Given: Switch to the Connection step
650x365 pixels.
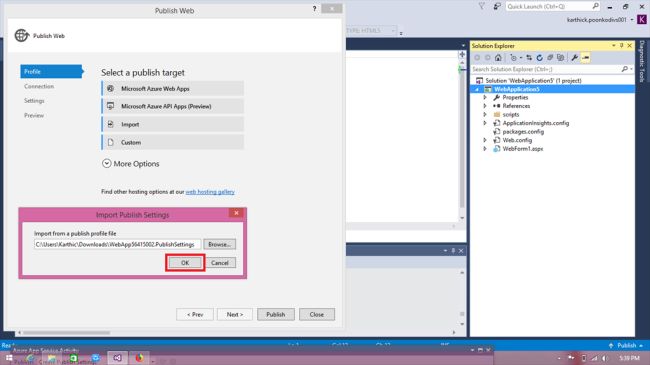Looking at the screenshot, I should pyautogui.click(x=39, y=86).
